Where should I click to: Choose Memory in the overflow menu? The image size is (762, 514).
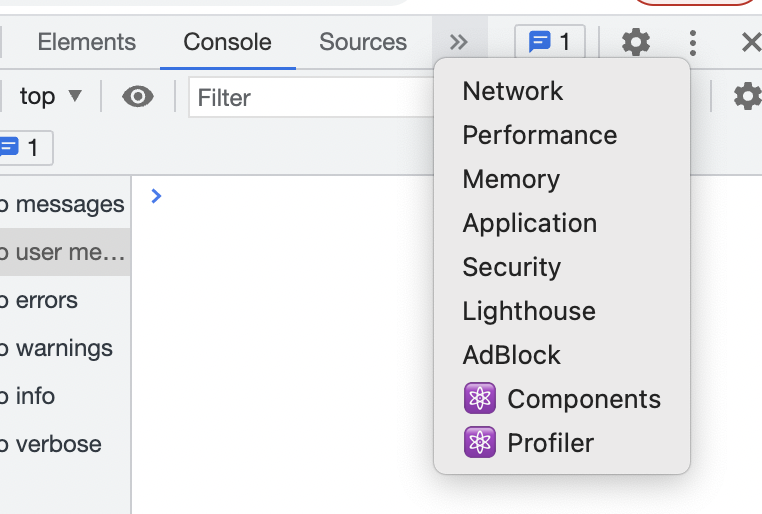tap(511, 179)
